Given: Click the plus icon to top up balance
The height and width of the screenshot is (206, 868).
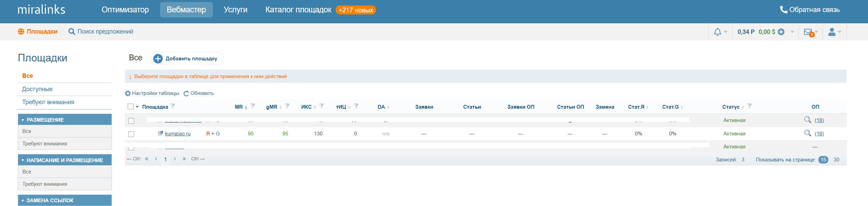Looking at the screenshot, I should click(x=781, y=32).
